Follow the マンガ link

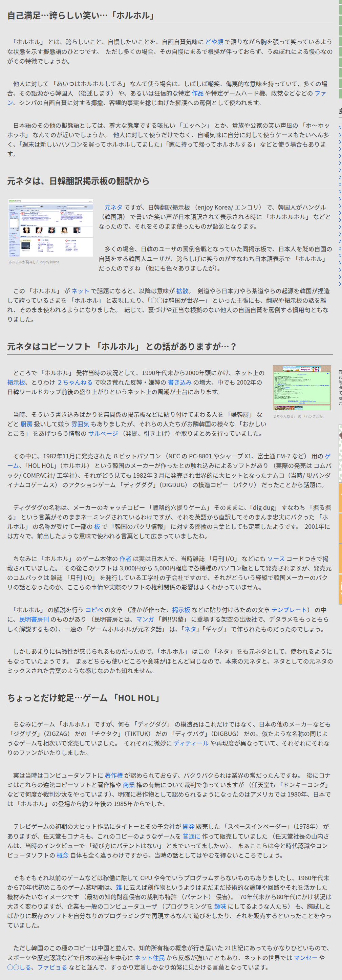click(145, 620)
